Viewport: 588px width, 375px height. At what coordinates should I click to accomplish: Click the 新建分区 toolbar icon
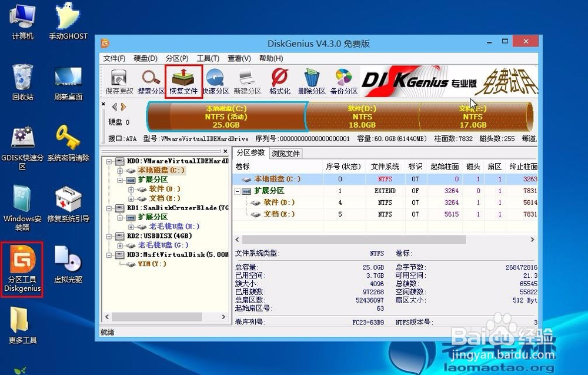coord(248,82)
